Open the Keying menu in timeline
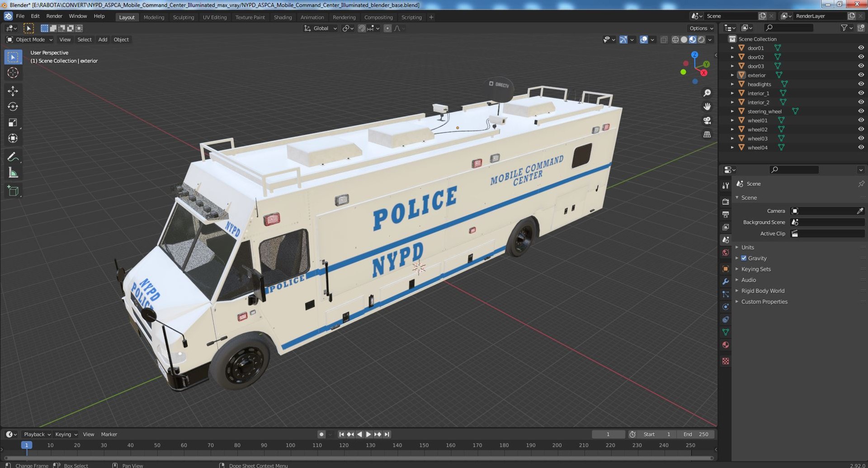Viewport: 868px width, 468px height. (x=66, y=435)
